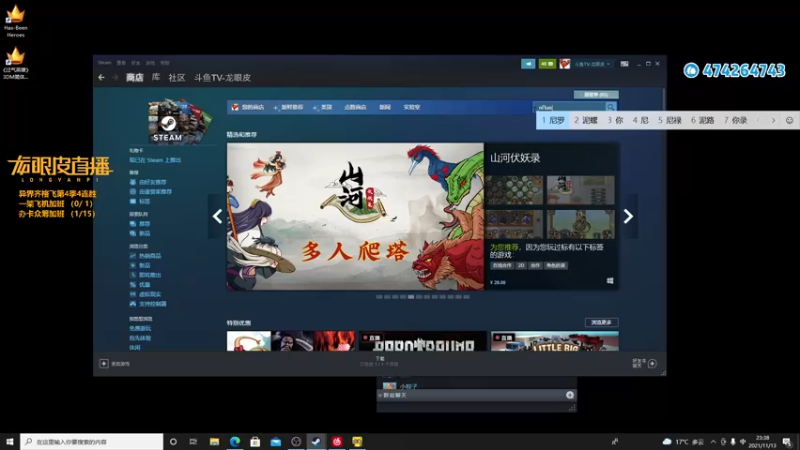This screenshot has height=450, width=800.
Task: Switch to Big Picture mode icon
Action: [624, 64]
